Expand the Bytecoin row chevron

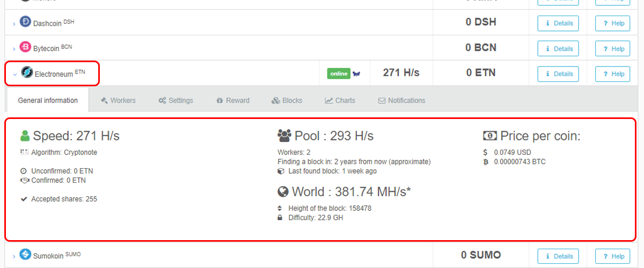(14, 49)
